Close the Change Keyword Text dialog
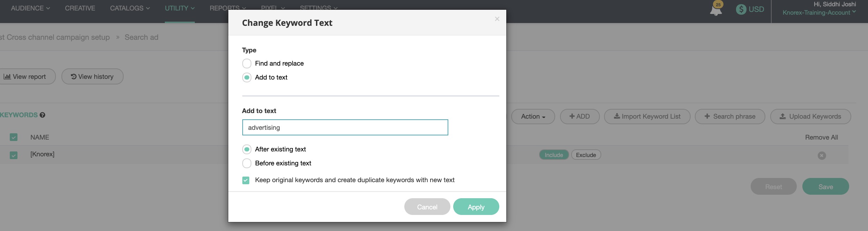The width and height of the screenshot is (868, 231). 497,19
